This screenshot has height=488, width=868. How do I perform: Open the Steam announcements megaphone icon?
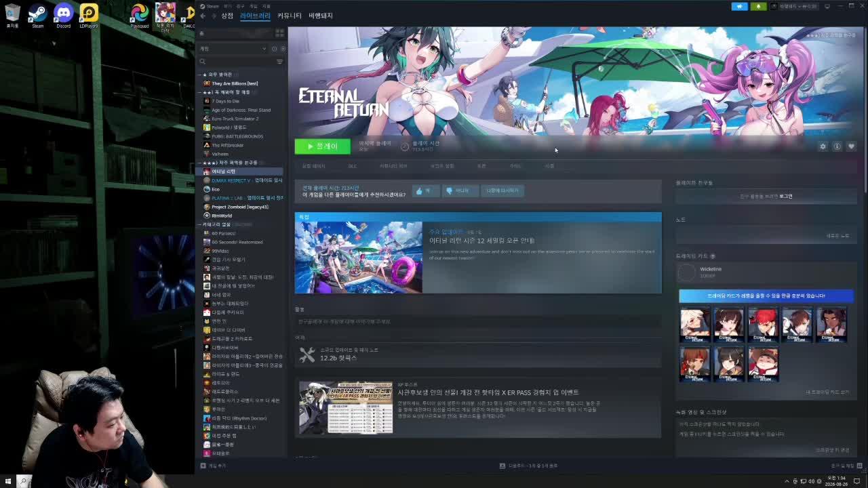click(739, 6)
